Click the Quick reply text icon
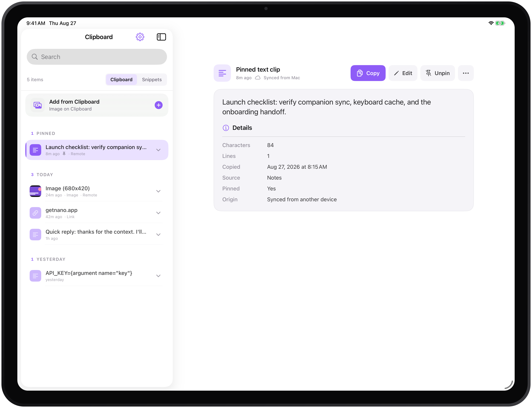 point(35,234)
